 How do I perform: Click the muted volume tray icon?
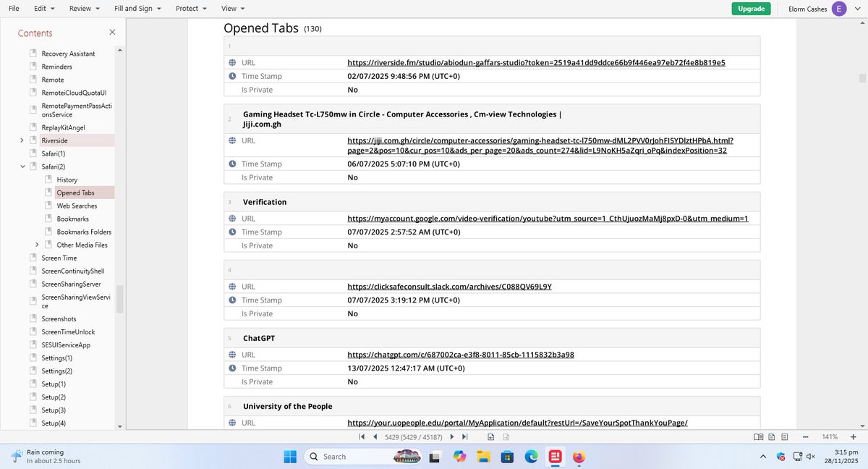[811, 457]
